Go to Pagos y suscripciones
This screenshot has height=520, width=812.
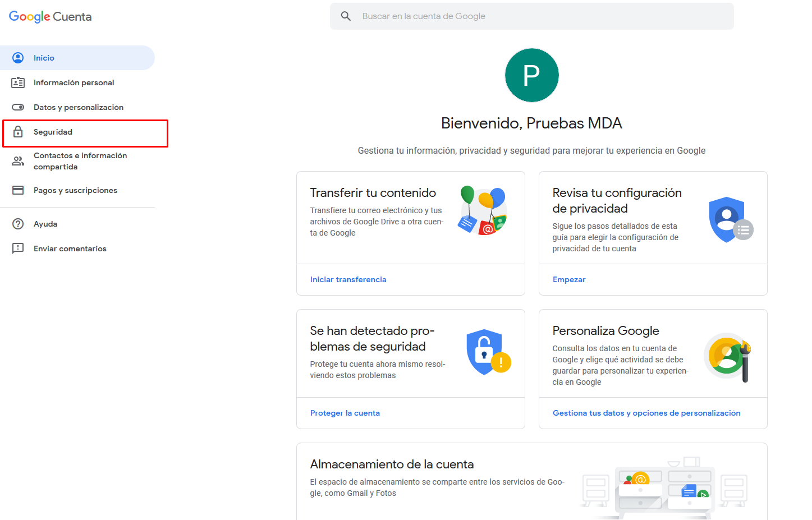point(77,190)
